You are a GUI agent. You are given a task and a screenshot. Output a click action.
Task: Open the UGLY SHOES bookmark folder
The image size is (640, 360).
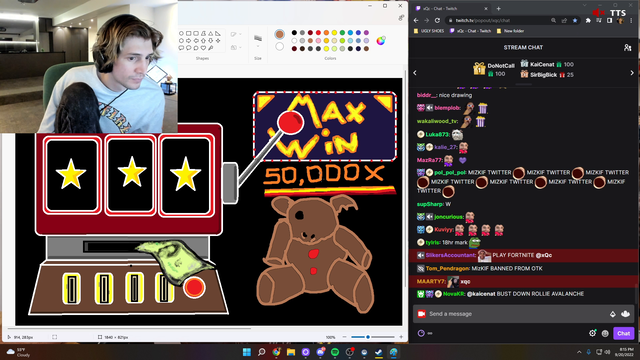(429, 31)
